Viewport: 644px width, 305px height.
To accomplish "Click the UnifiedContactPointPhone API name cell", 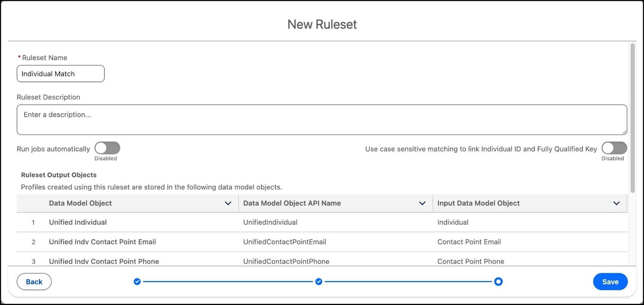I will (x=286, y=261).
